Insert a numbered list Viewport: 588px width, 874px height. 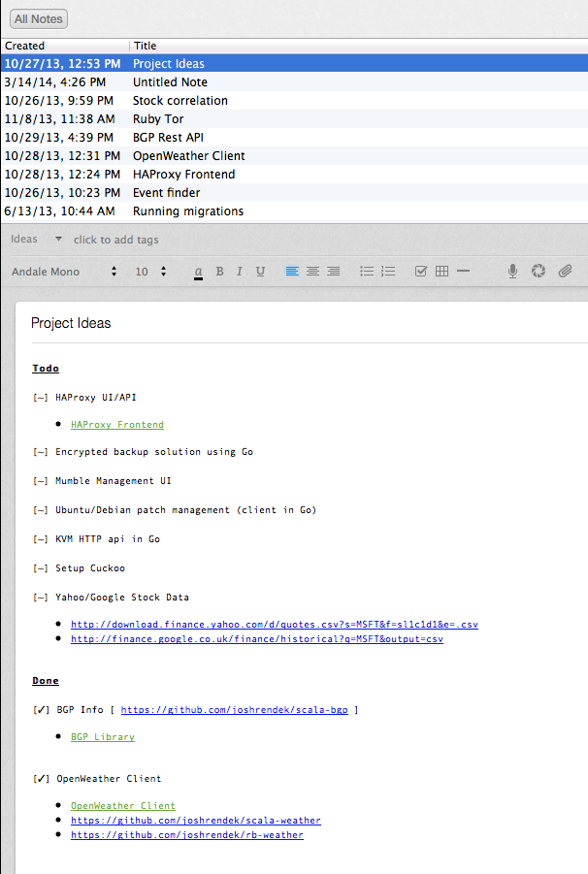388,272
